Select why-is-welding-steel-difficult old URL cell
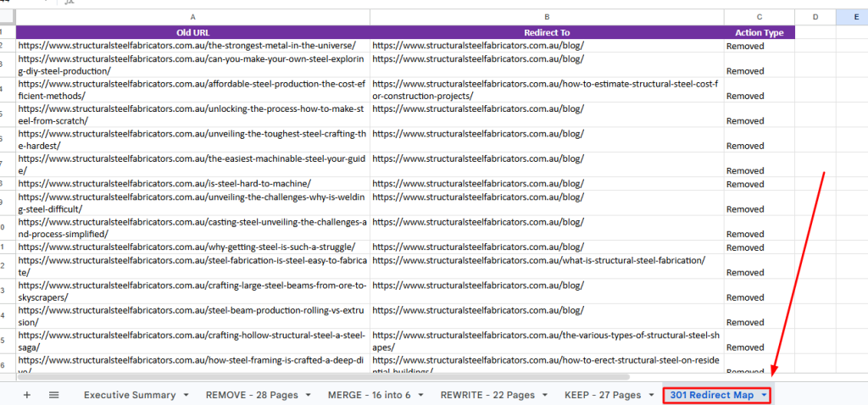868x405 pixels. (192, 203)
